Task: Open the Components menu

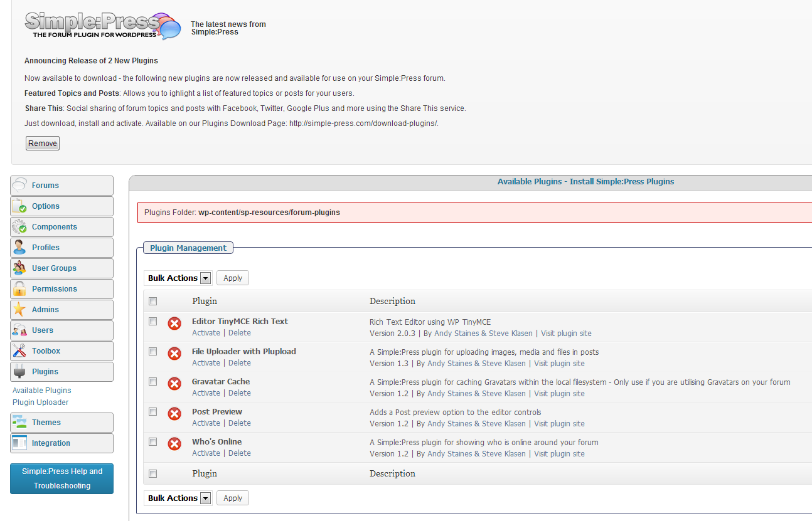Action: point(61,227)
